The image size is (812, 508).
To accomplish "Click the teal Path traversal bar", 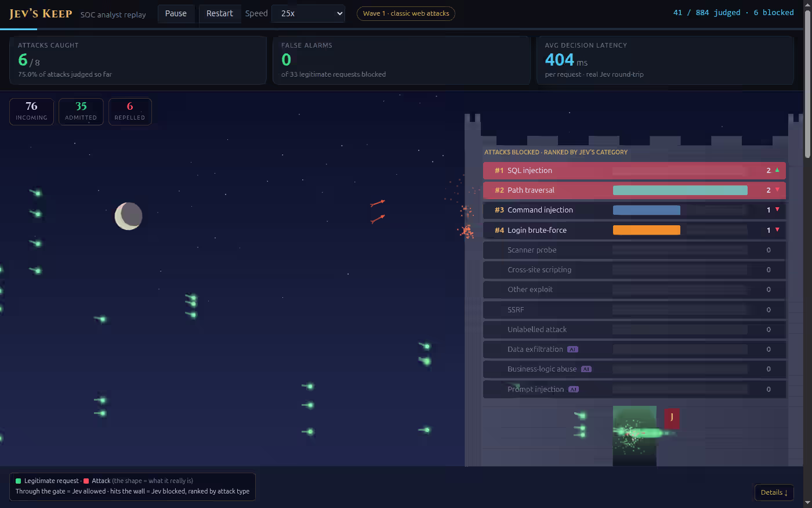I will pyautogui.click(x=680, y=190).
